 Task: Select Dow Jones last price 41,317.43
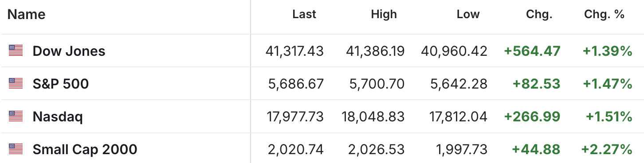pyautogui.click(x=295, y=51)
